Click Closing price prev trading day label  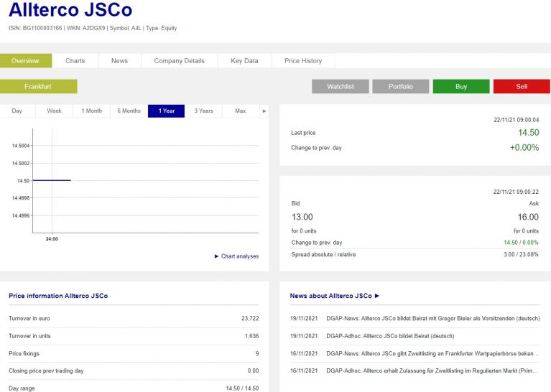coord(46,371)
